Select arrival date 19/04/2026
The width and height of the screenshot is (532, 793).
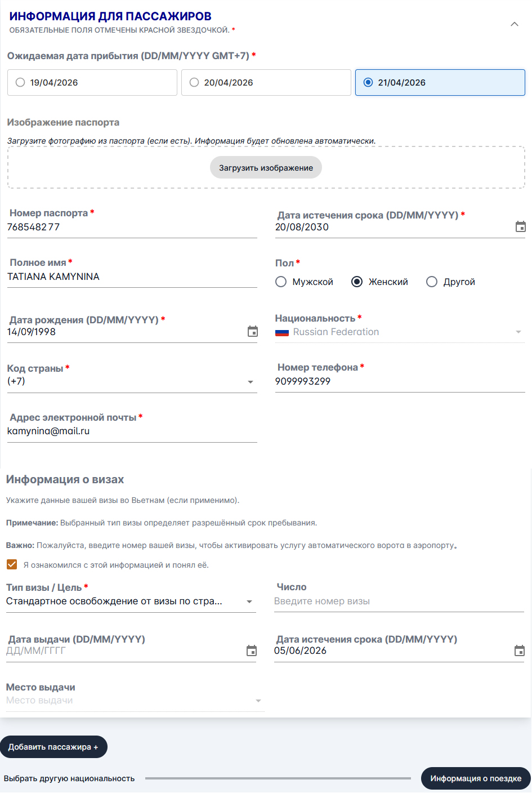[x=20, y=82]
